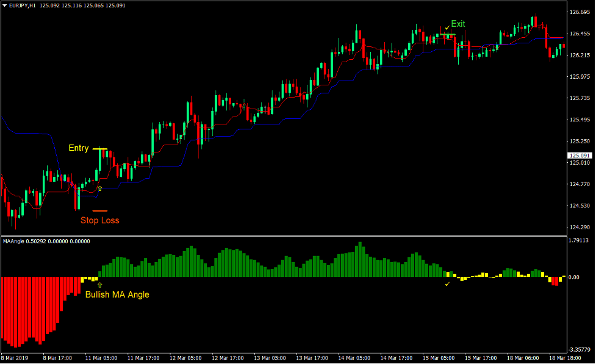The height and width of the screenshot is (364, 596).
Task: Click the yellow up arrow above Bullish MA Angle
Action: click(98, 284)
